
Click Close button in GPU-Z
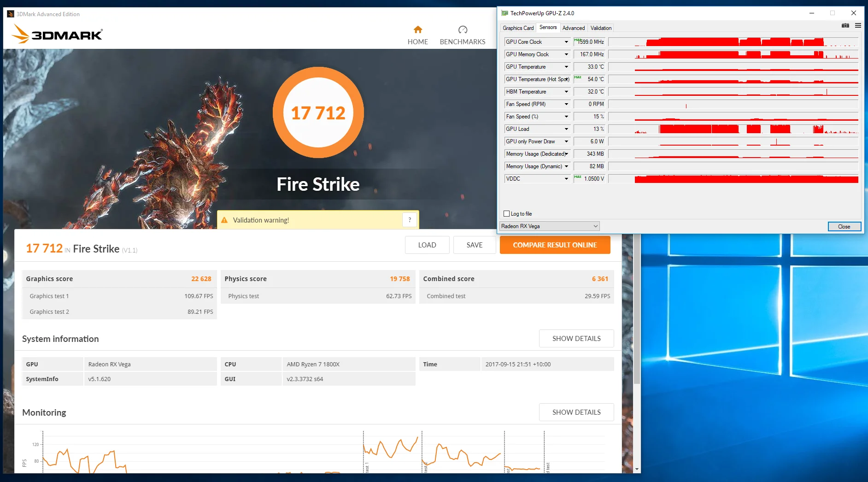click(x=844, y=227)
